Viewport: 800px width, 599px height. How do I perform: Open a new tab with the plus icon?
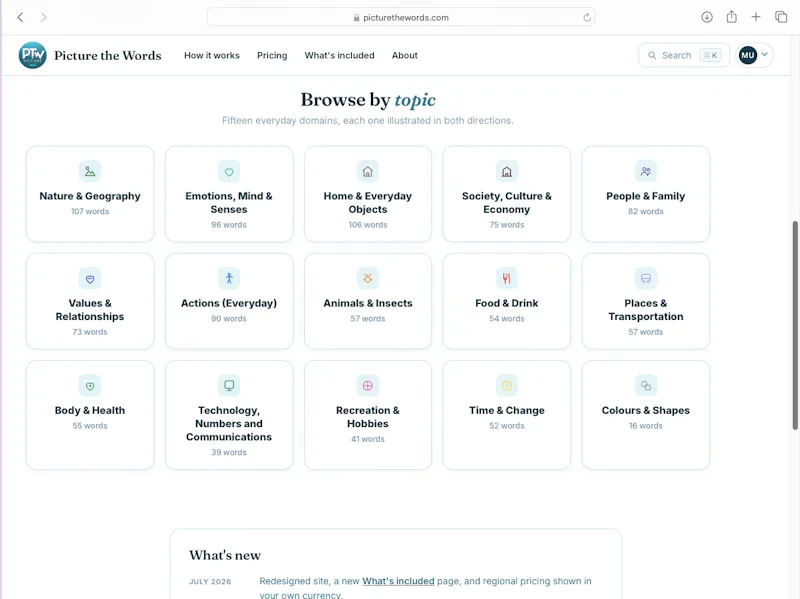756,17
